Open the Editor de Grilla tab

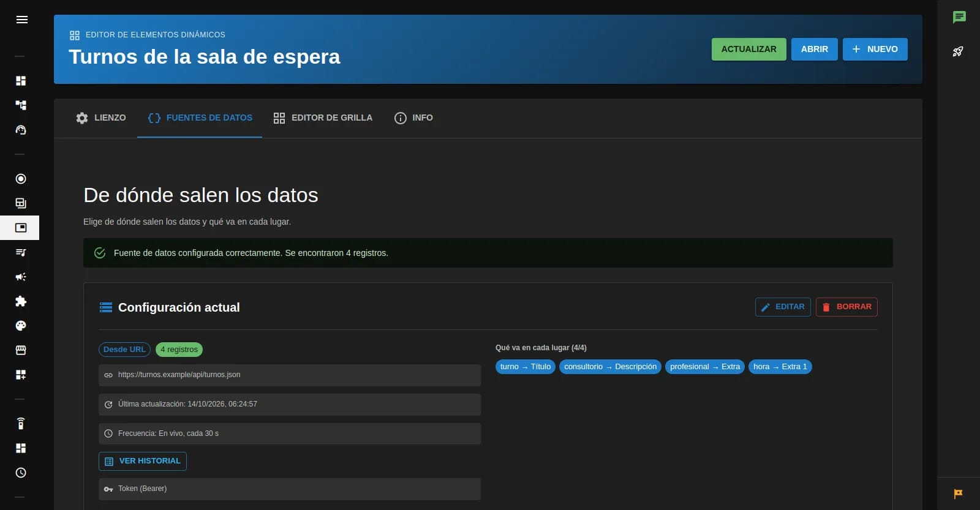(323, 118)
